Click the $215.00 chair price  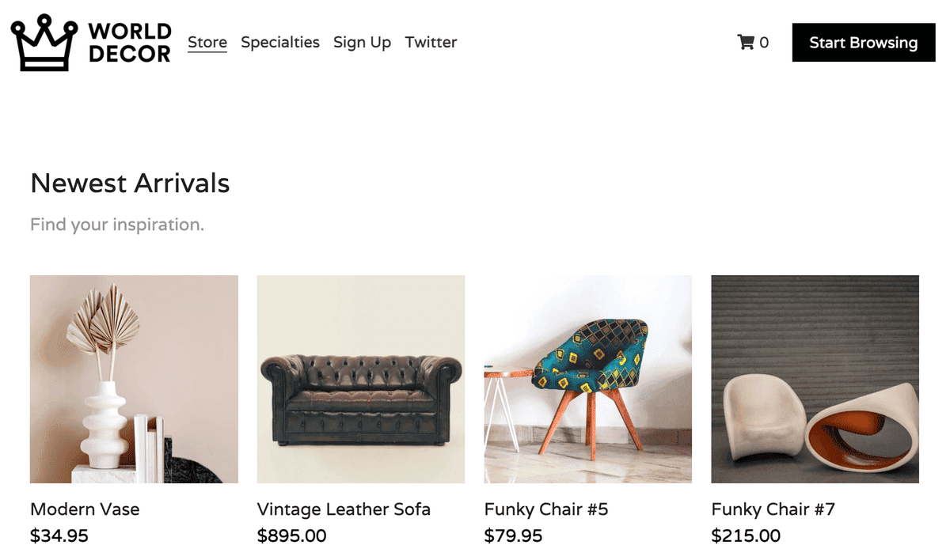click(746, 536)
